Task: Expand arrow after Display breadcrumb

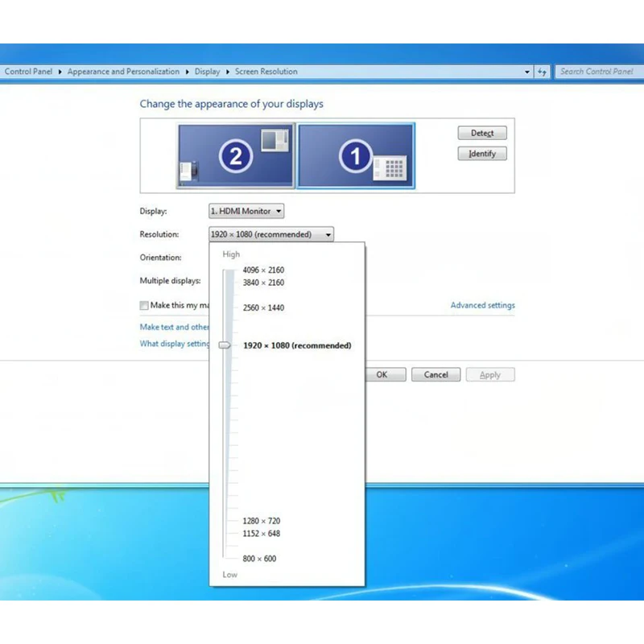Action: pos(228,72)
